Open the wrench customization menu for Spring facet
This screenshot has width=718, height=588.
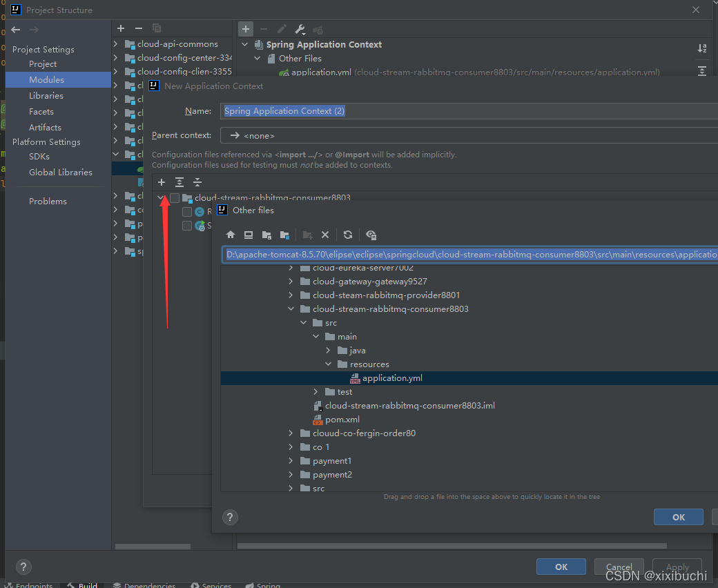click(300, 30)
